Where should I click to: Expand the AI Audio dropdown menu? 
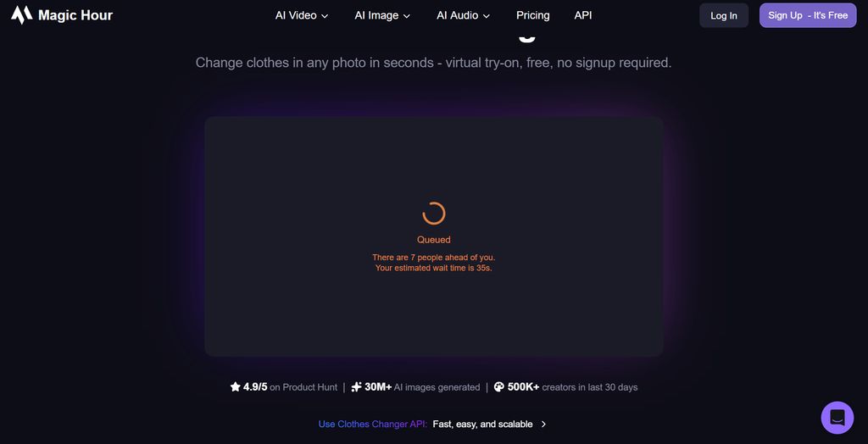pos(464,15)
